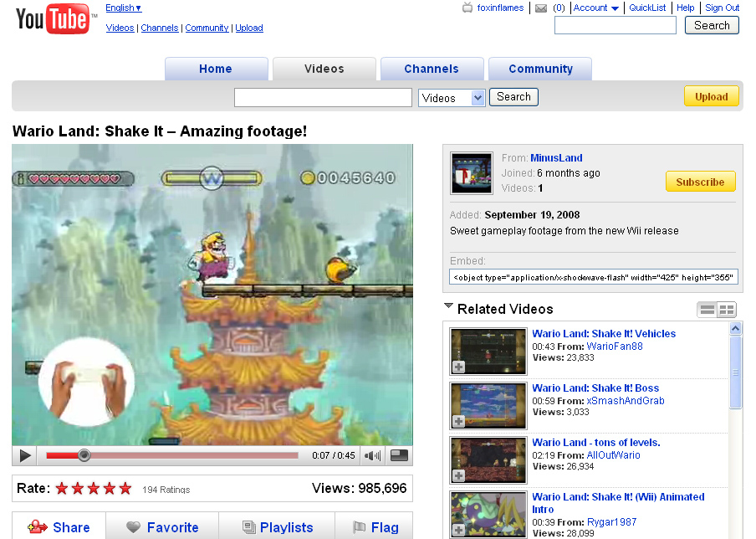Screen dimensions: 756x539
Task: Click the top-right search input field
Action: pos(616,25)
